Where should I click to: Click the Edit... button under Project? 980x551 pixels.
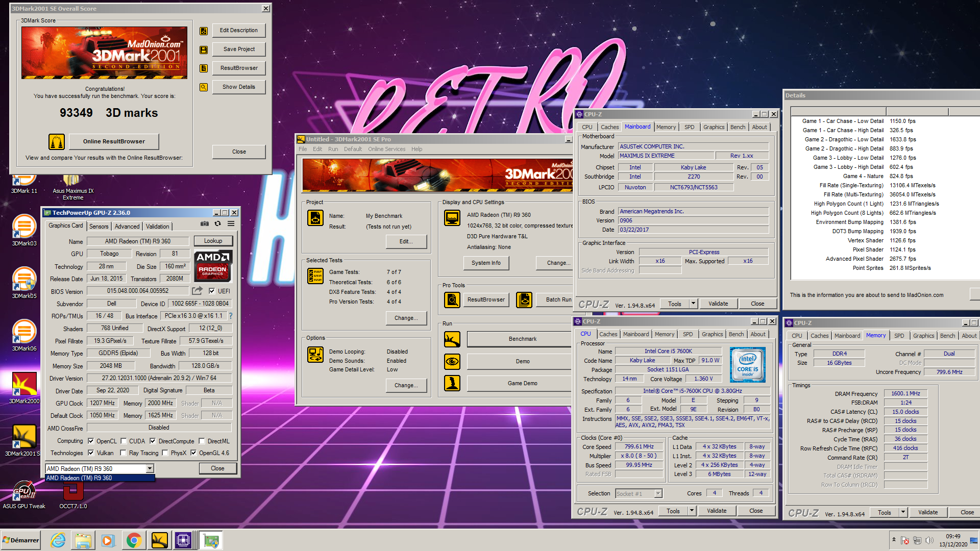click(406, 241)
